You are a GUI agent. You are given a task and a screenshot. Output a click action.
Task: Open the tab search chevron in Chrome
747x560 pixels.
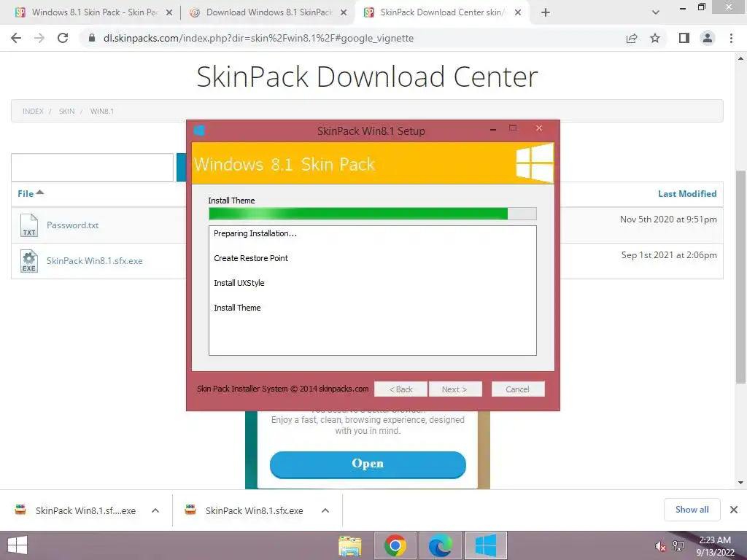point(656,12)
